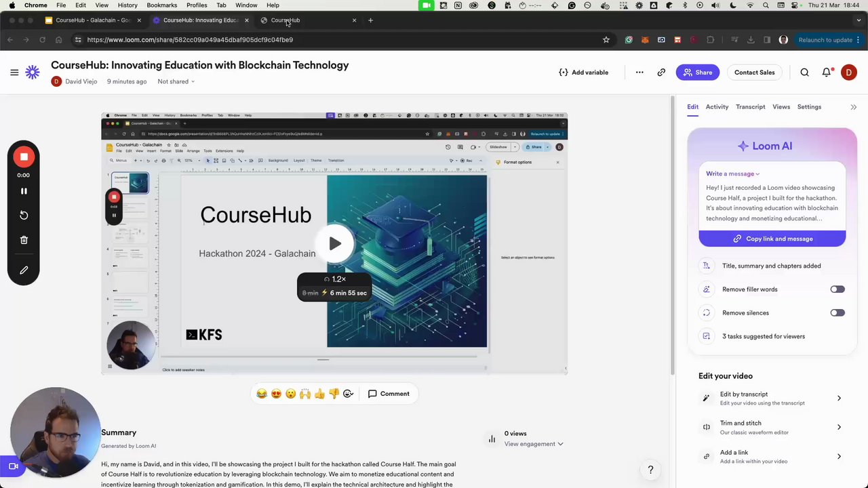The height and width of the screenshot is (488, 868).
Task: React with the surprised emoji
Action: point(290,394)
